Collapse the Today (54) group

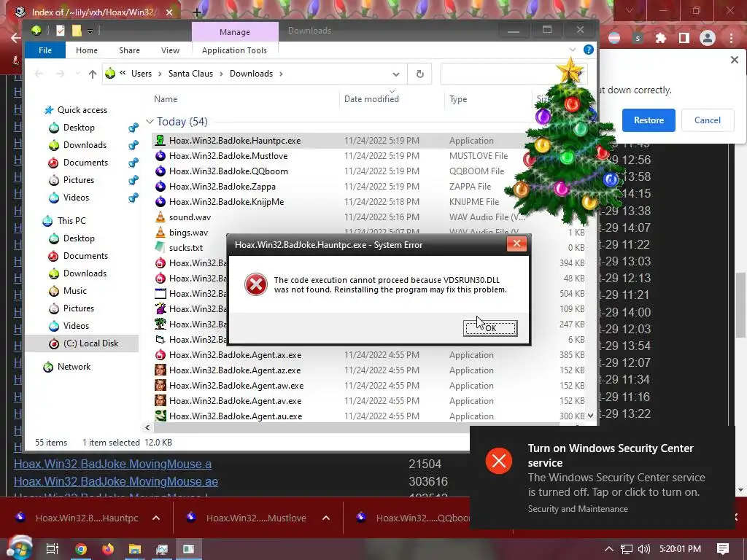150,122
